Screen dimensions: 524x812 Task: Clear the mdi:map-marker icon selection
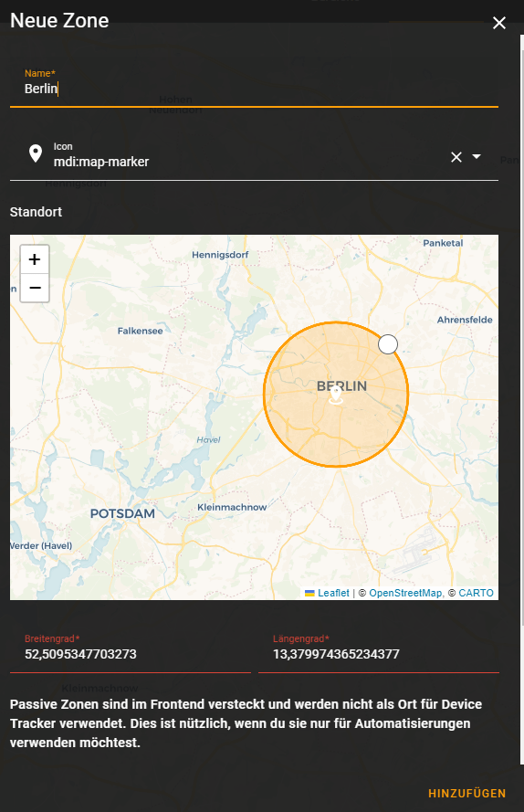pos(456,157)
